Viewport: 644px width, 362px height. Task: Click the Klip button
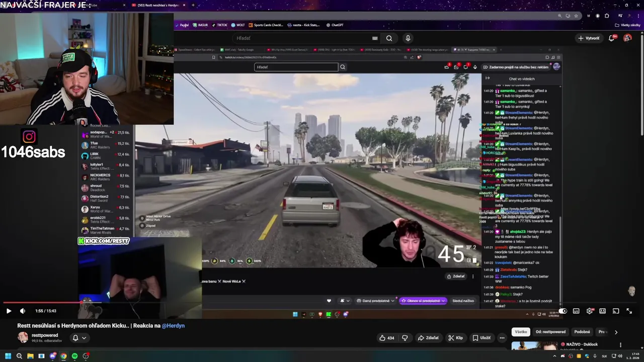click(455, 338)
